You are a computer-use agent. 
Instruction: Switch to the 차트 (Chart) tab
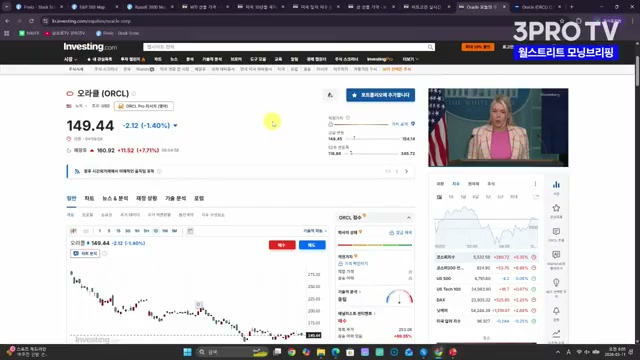click(89, 198)
